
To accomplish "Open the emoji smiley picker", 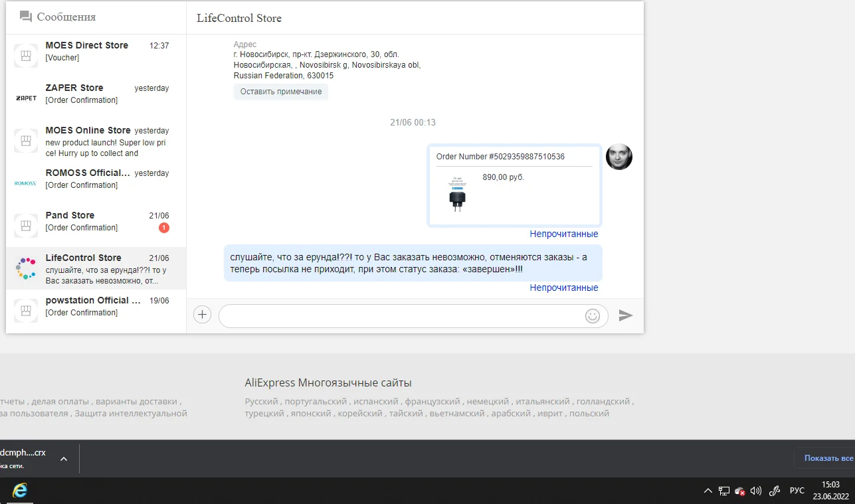I will point(593,316).
